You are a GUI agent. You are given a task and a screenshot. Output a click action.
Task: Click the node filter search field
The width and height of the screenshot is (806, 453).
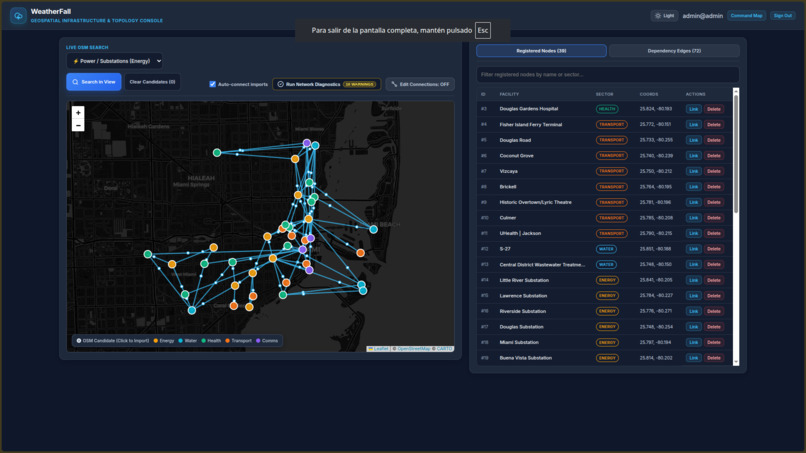tap(608, 75)
